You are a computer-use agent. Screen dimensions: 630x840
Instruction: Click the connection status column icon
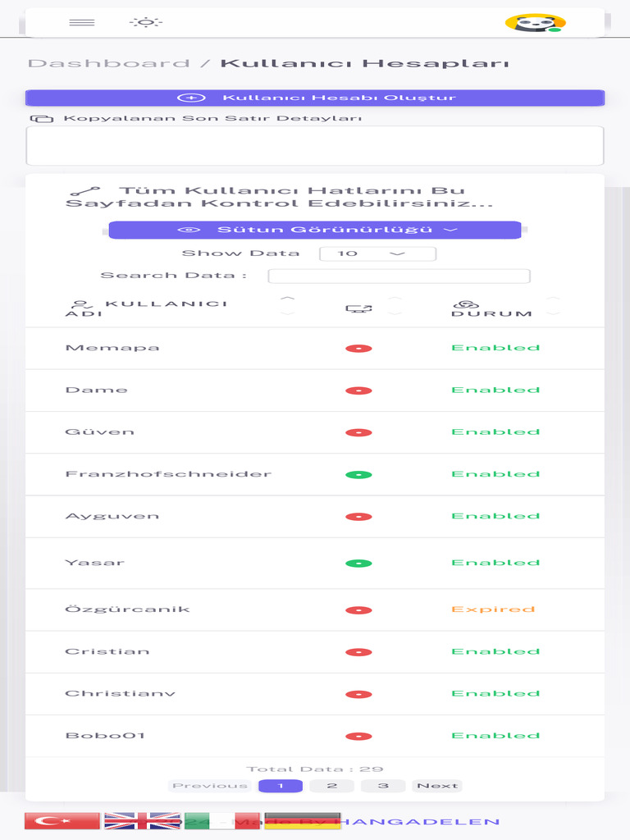coord(358,308)
